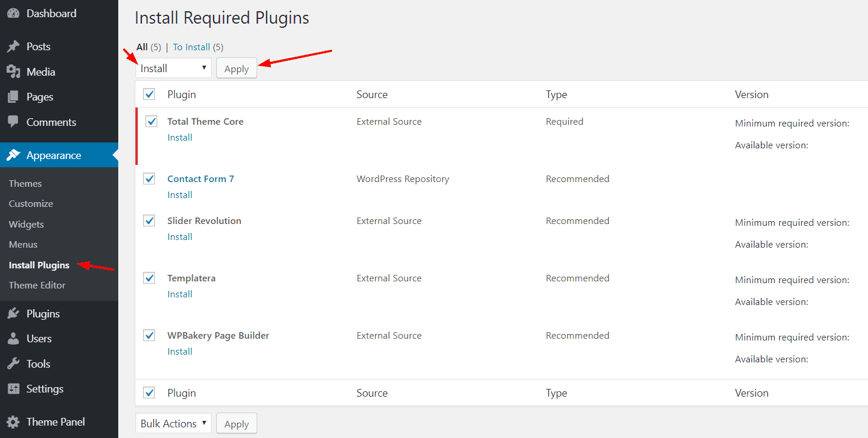This screenshot has height=438, width=868.
Task: Open the top Install bulk action dropdown
Action: click(x=173, y=68)
